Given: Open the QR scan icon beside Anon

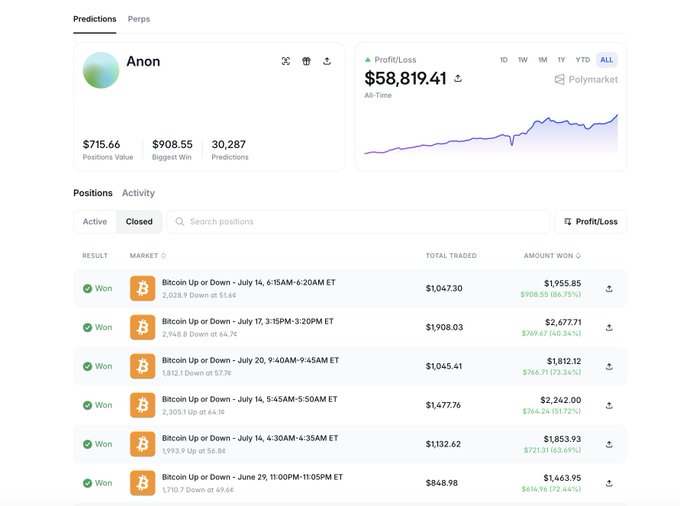Looking at the screenshot, I should tap(286, 61).
